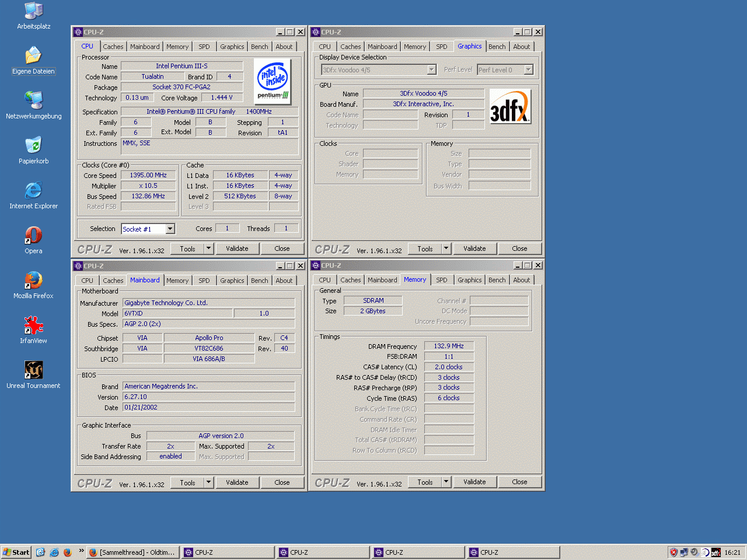Switch to Sammelthread Firefox taskbar window
This screenshot has height=560, width=747.
coord(134,552)
